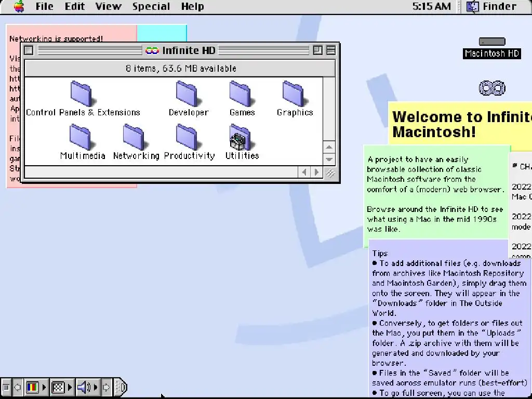Select the Networking folder

[135, 138]
